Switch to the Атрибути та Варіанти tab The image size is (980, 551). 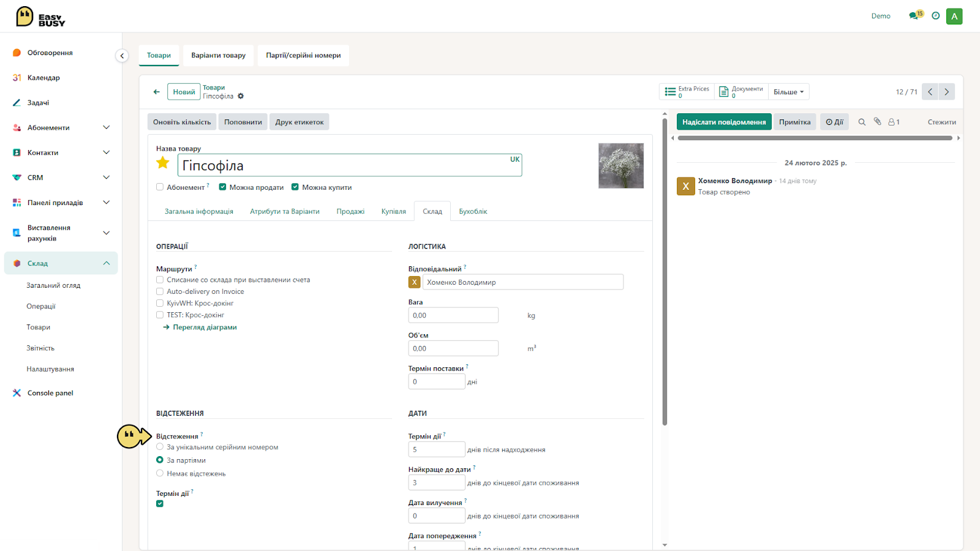285,211
